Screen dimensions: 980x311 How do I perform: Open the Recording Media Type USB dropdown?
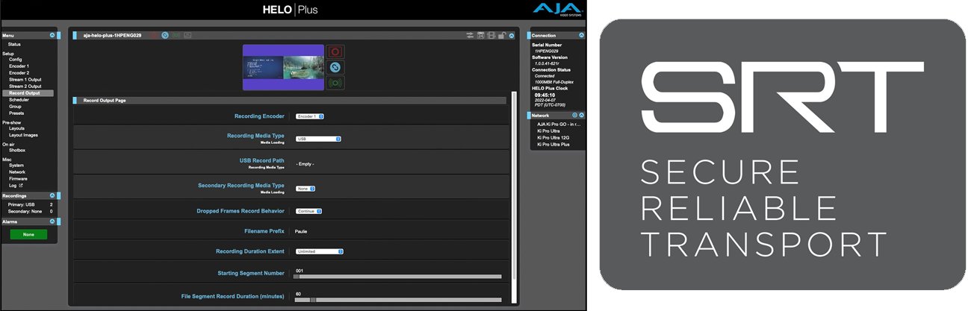318,139
